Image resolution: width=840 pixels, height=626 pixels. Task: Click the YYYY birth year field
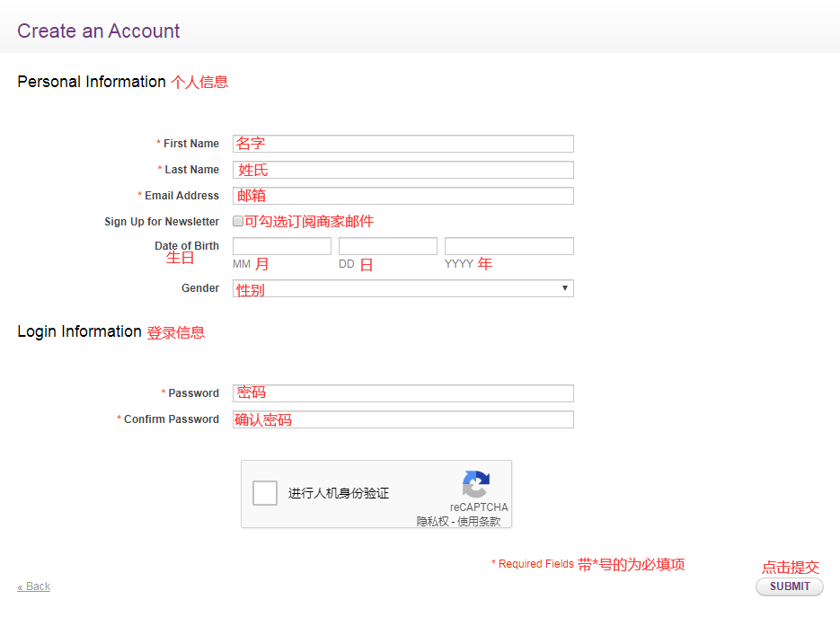point(508,246)
